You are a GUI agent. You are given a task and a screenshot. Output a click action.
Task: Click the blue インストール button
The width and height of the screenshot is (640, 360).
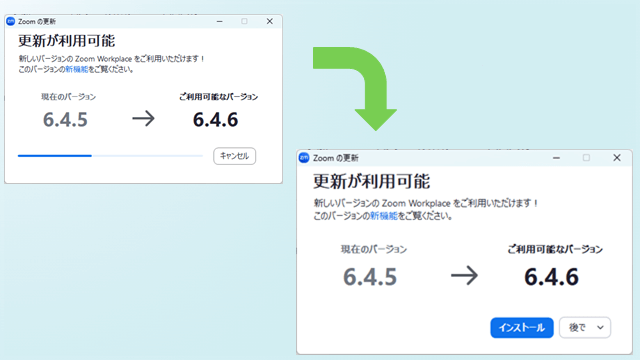(522, 327)
